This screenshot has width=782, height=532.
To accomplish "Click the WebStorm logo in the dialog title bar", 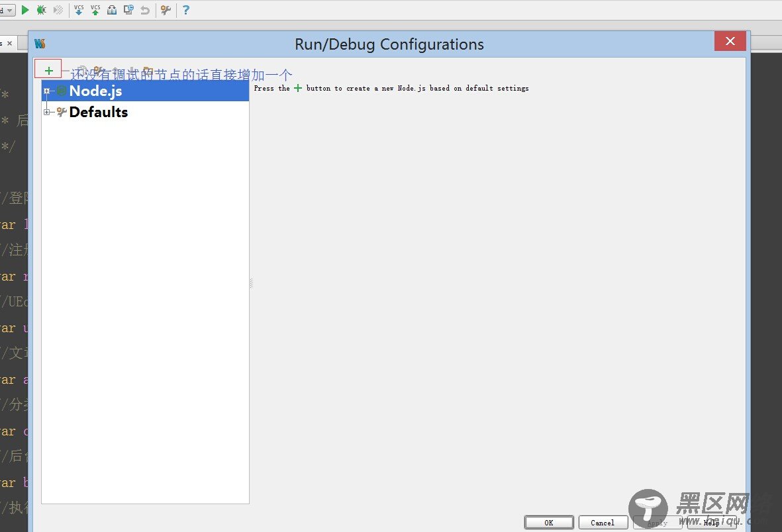I will click(x=40, y=44).
